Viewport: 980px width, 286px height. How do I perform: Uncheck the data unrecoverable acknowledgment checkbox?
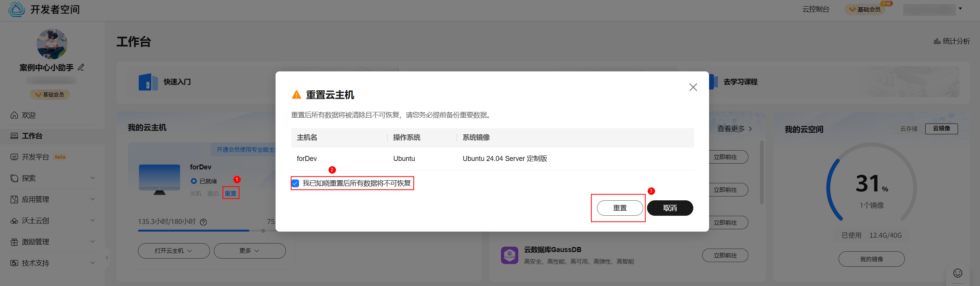click(295, 183)
